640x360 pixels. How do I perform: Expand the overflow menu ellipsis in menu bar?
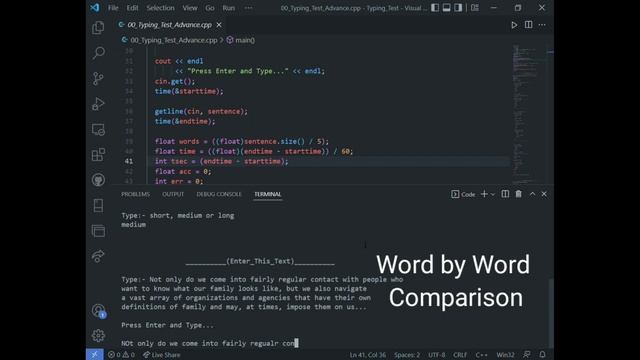(x=248, y=8)
